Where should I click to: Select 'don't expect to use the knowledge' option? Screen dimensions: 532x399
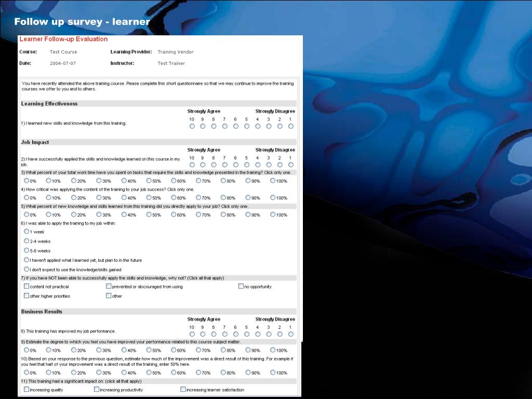[26, 270]
